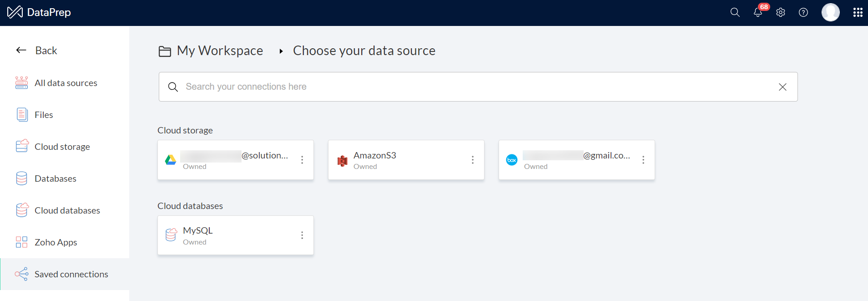The width and height of the screenshot is (868, 301).
Task: Click My Workspace breadcrumb link
Action: click(219, 51)
